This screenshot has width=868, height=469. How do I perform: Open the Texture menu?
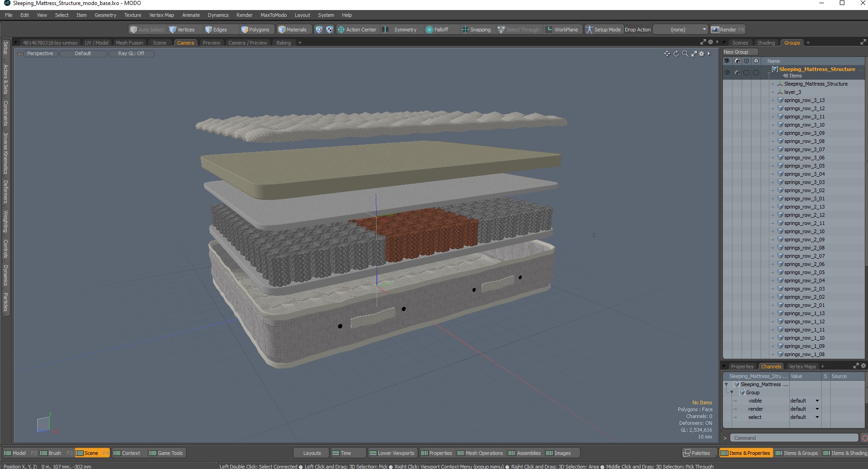tap(132, 15)
